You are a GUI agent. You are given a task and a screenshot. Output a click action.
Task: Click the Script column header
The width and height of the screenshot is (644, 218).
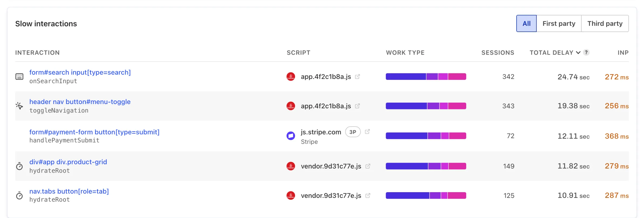(x=298, y=53)
